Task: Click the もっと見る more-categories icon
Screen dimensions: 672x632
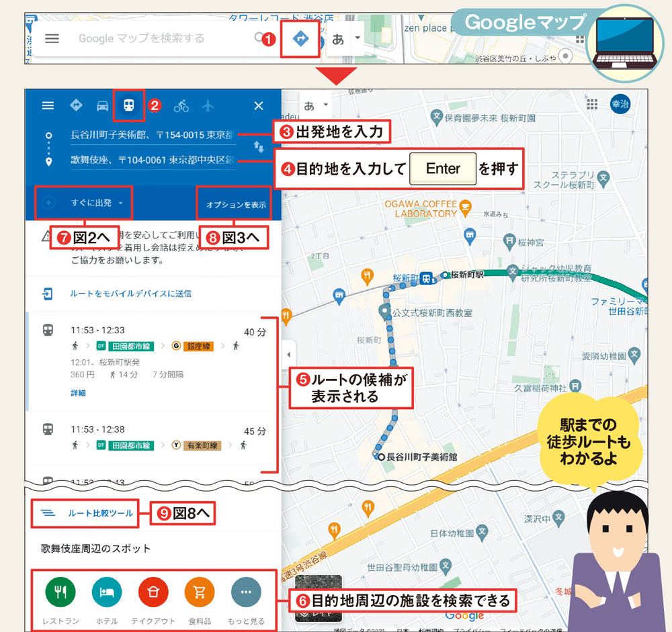Action: [246, 592]
